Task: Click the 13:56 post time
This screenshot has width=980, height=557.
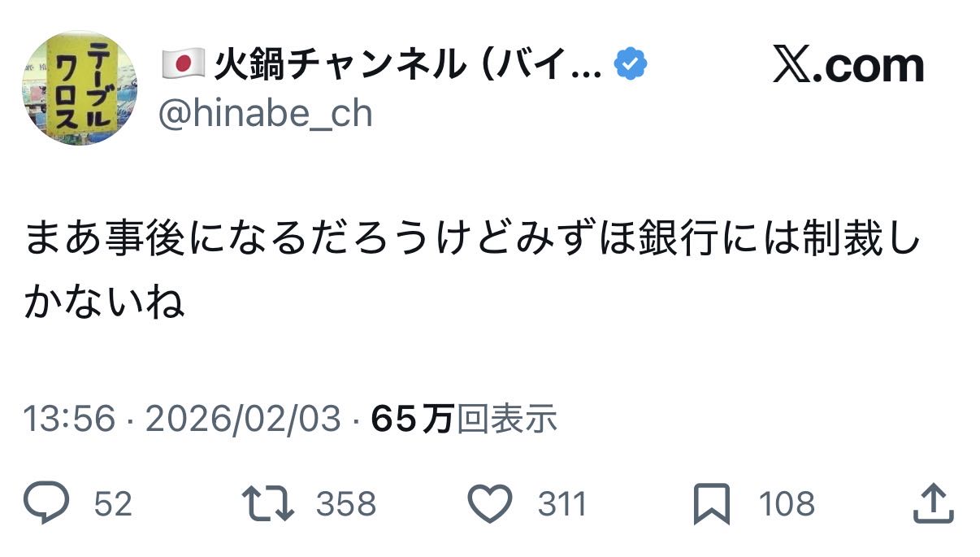Action: (x=69, y=419)
